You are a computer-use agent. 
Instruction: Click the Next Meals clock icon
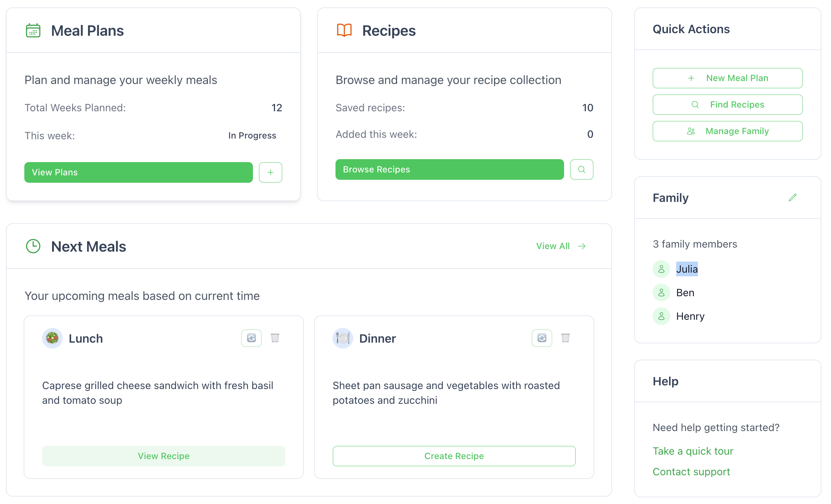coord(33,246)
